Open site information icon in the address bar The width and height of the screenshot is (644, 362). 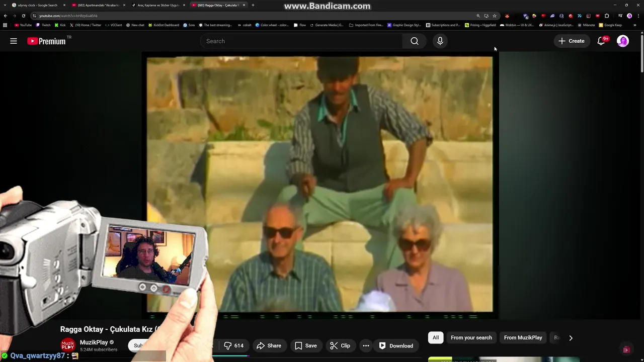click(x=34, y=16)
